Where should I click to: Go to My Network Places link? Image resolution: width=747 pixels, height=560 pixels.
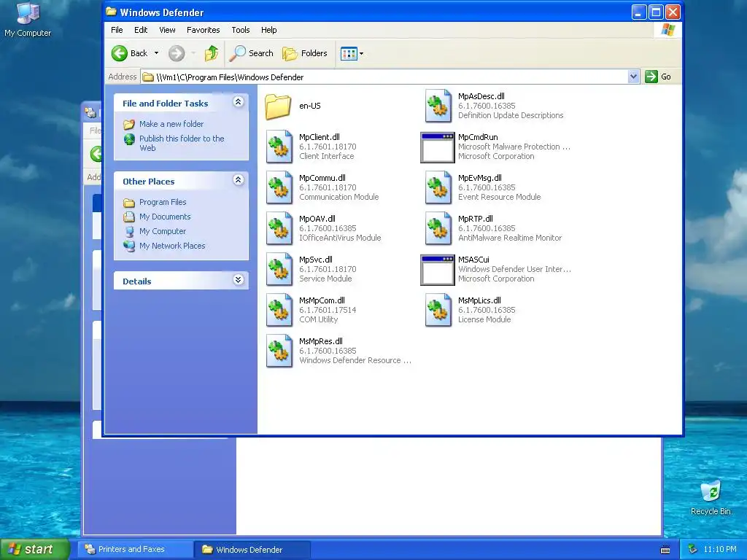[172, 246]
